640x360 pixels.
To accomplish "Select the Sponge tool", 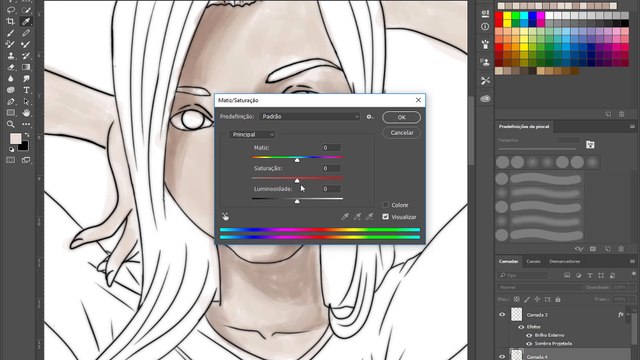I will pos(11,90).
